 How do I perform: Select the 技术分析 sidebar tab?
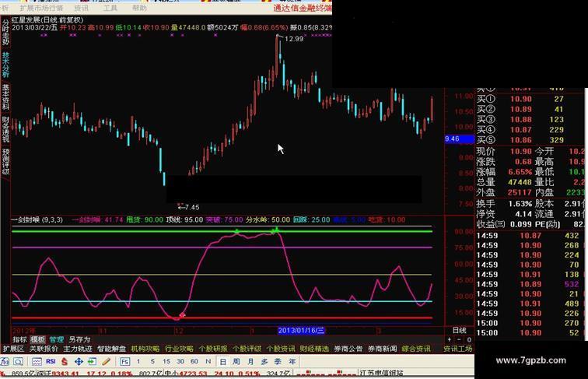tap(5, 65)
